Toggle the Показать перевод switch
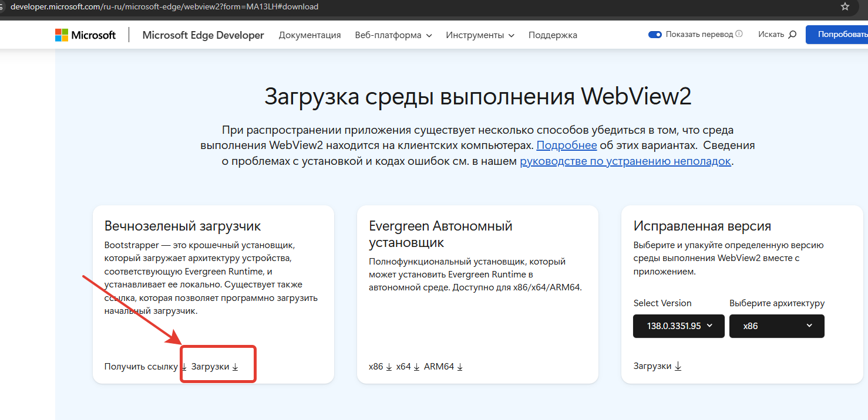The image size is (868, 420). click(655, 35)
